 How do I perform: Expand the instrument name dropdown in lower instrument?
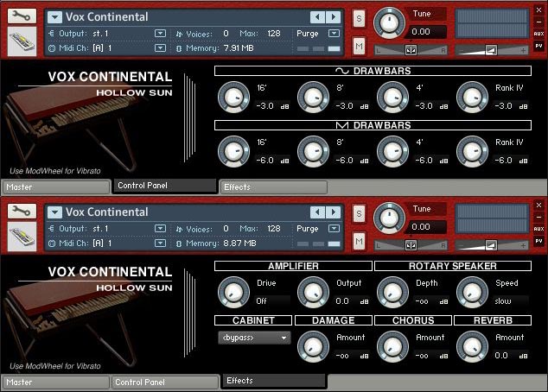click(x=54, y=212)
